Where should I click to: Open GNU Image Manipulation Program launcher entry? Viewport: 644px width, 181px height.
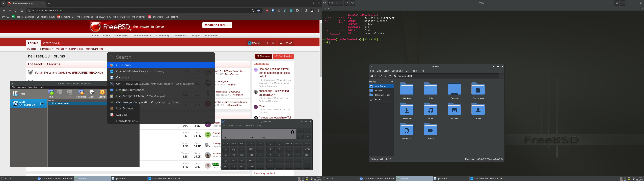(161, 102)
